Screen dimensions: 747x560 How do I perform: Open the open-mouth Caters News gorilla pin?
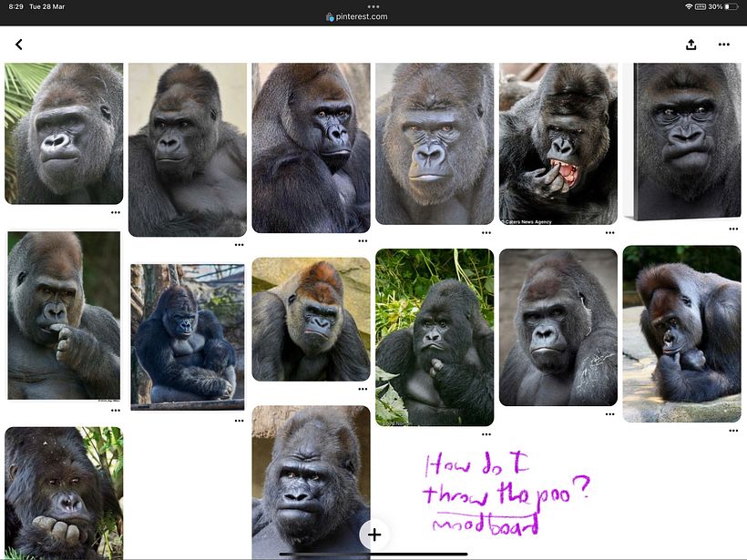point(558,144)
